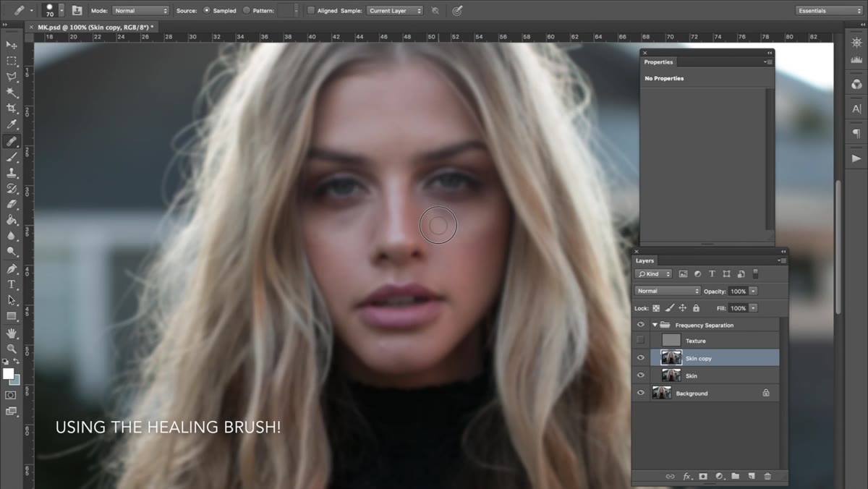Delete layer with trash icon
The image size is (868, 489).
click(767, 477)
